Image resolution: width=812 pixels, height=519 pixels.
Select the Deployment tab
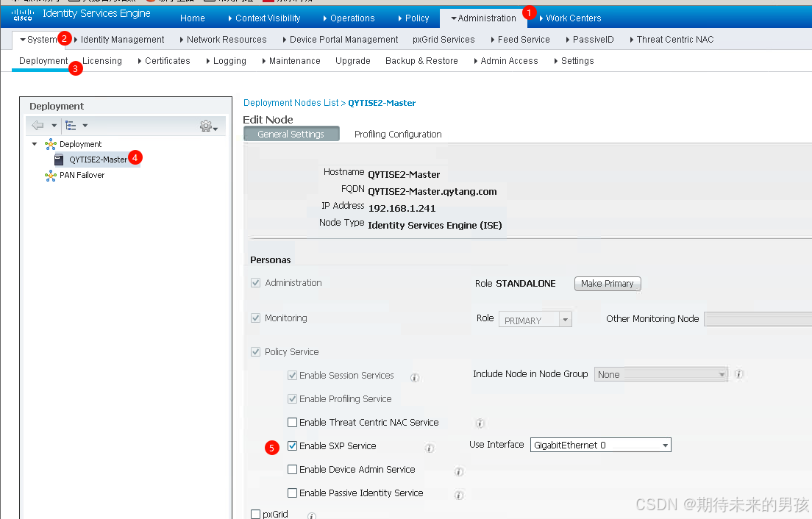point(43,60)
